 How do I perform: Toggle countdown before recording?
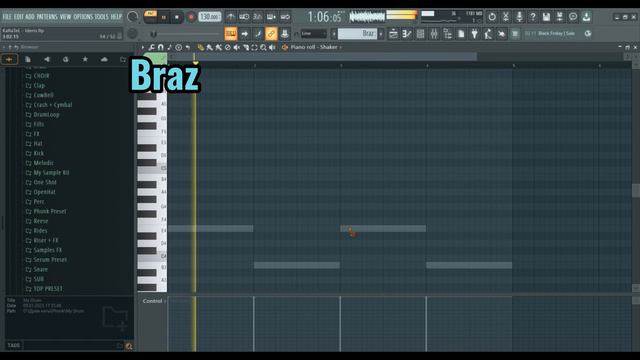(x=258, y=17)
